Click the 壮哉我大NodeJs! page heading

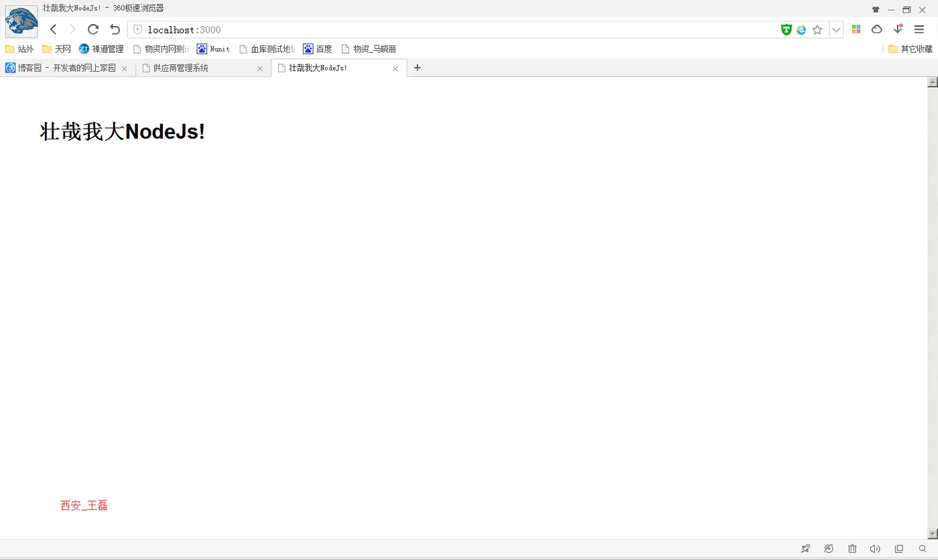(123, 131)
